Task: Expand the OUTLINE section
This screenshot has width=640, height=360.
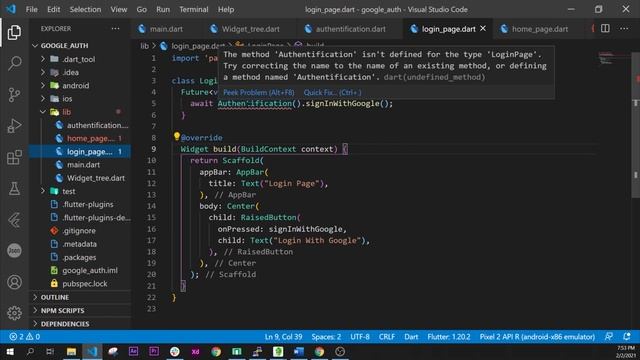Action: point(55,297)
